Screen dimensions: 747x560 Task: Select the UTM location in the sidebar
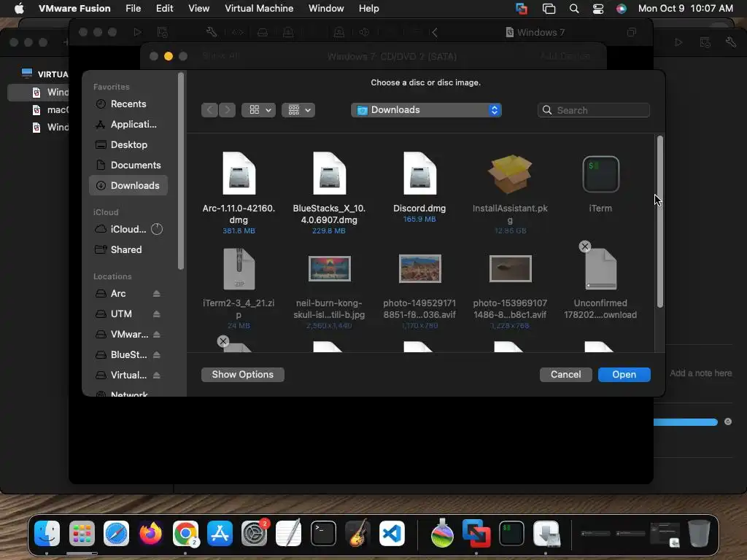coord(121,314)
